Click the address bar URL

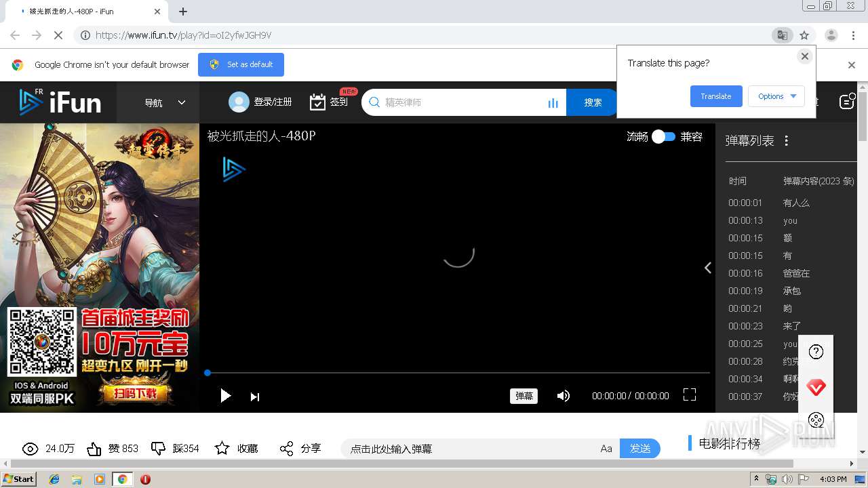pos(183,35)
